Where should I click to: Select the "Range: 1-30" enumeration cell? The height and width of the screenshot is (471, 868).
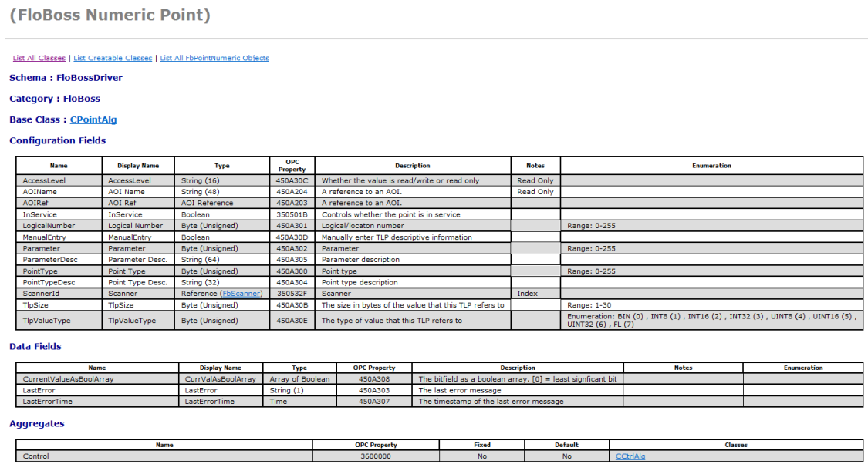[x=712, y=304]
